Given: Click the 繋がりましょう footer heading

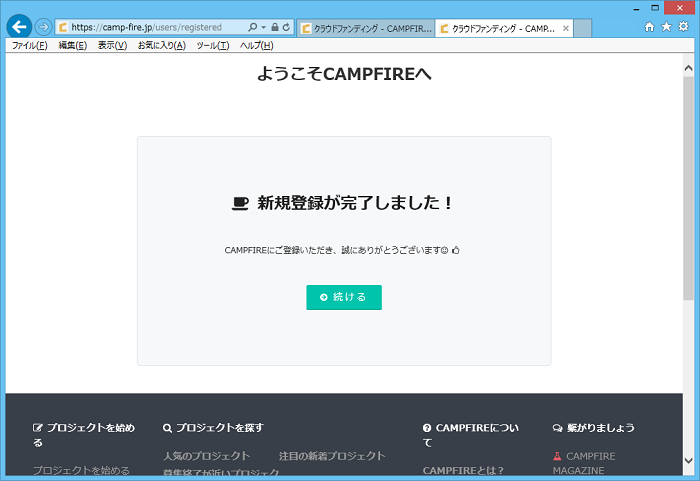Looking at the screenshot, I should [601, 428].
